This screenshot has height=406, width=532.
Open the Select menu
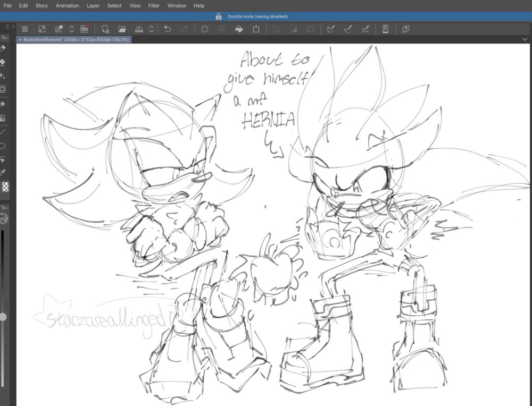coord(114,6)
